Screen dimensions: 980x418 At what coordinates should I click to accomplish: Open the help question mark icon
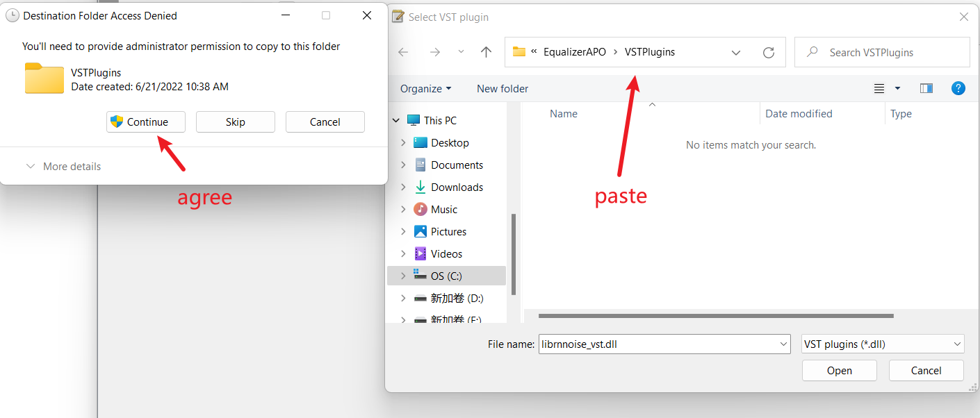point(958,88)
